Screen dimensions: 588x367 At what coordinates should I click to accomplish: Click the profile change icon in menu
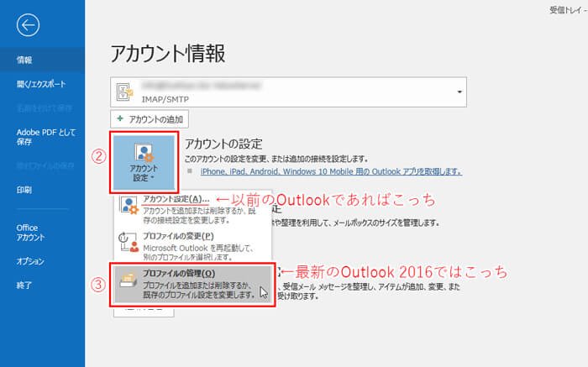129,242
